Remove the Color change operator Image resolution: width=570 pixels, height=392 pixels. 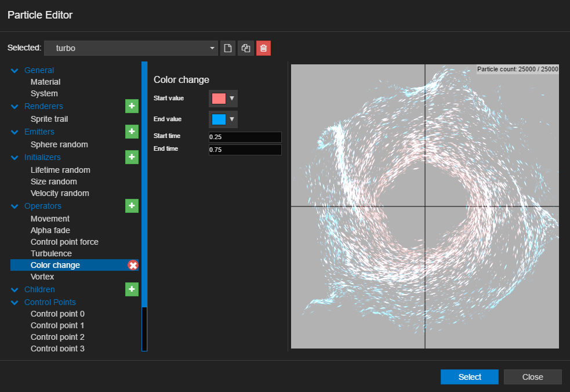click(x=133, y=265)
